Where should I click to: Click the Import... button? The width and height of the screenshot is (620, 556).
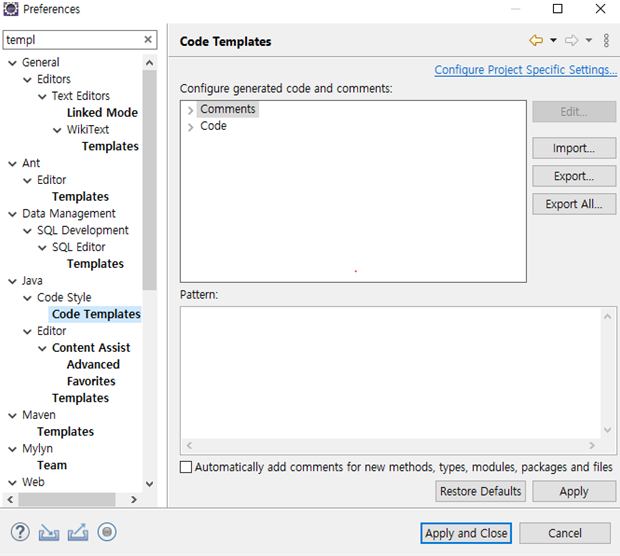(574, 148)
